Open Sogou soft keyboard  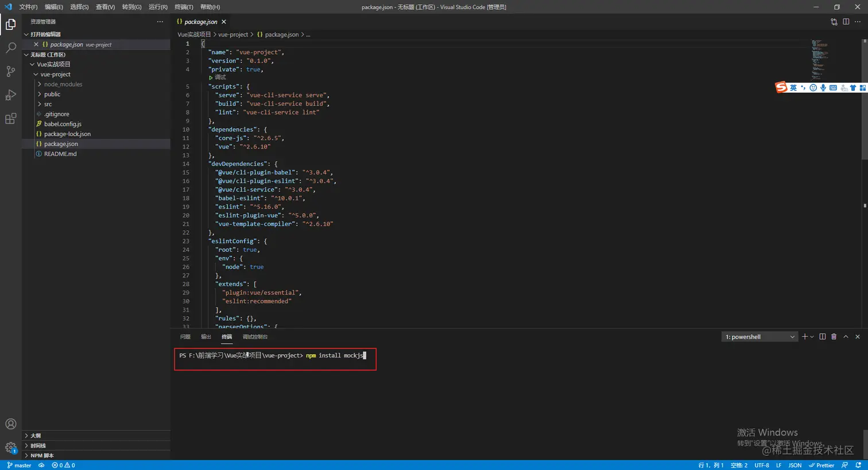pos(833,88)
